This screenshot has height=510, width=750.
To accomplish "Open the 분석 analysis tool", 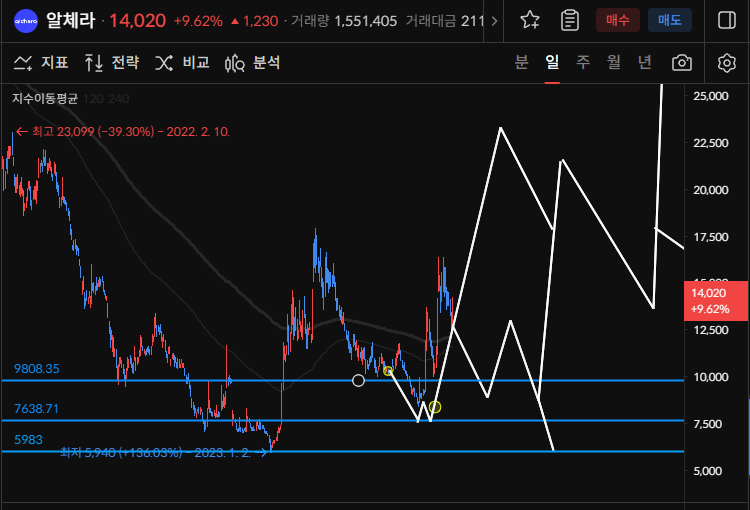I will [253, 63].
